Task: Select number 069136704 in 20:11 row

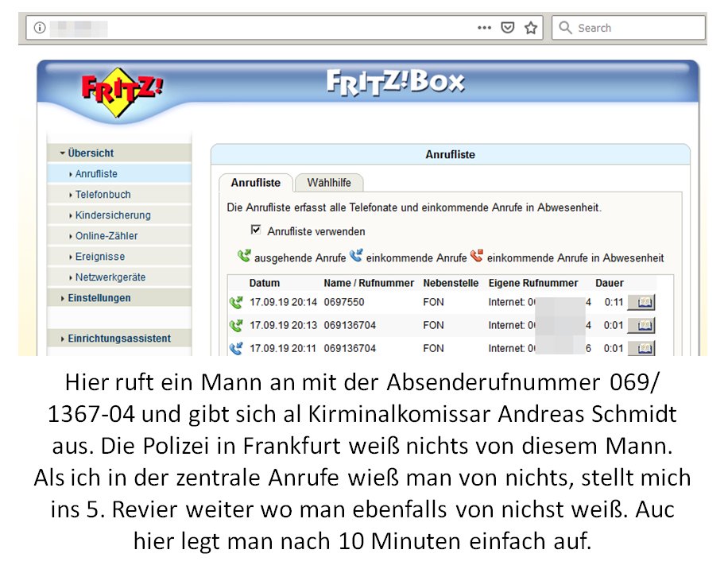Action: pyautogui.click(x=350, y=349)
